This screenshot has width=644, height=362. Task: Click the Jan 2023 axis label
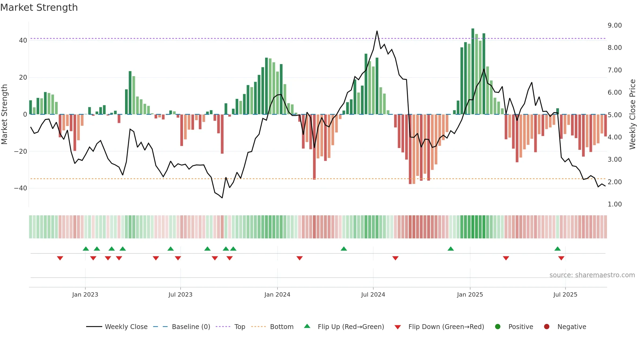[x=85, y=294]
